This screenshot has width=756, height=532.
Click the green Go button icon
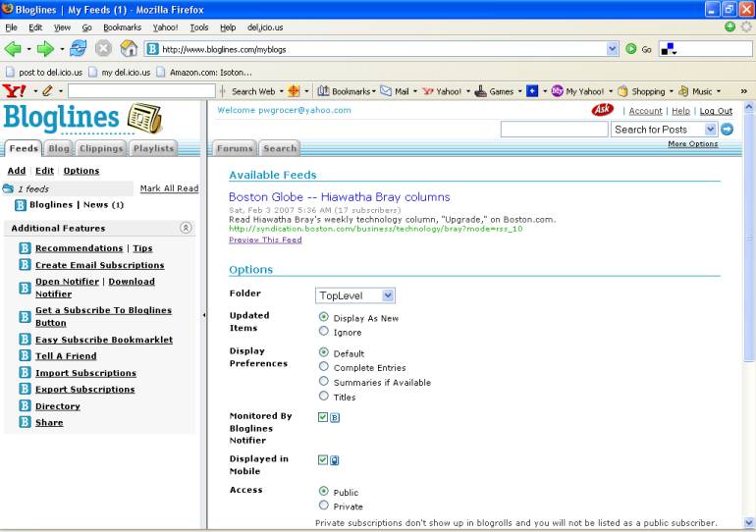pyautogui.click(x=630, y=49)
